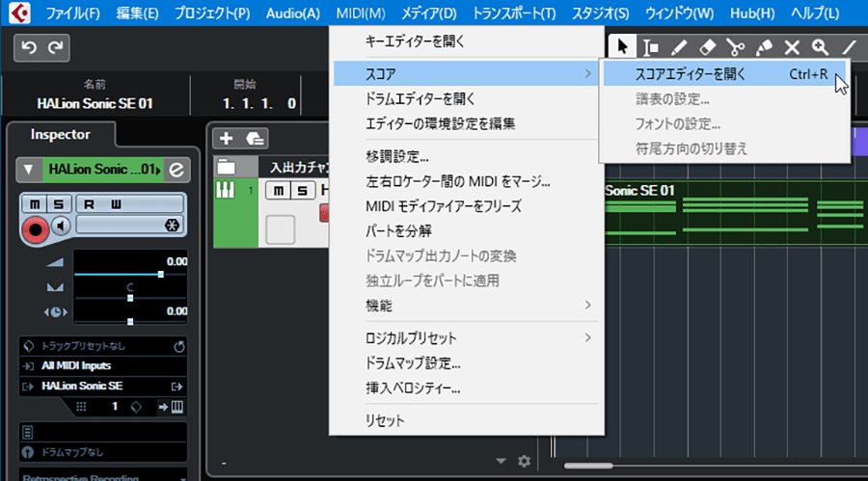
Task: Open the track presets icon beside Add Track
Action: tap(255, 139)
